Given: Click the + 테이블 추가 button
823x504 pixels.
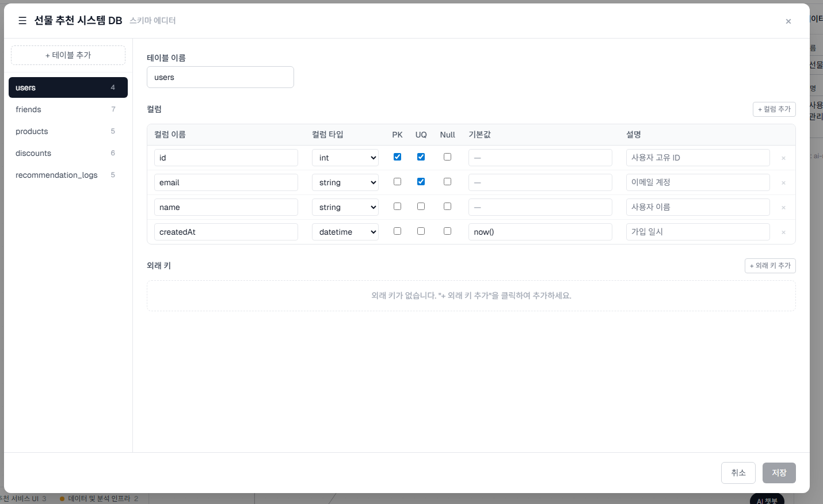Looking at the screenshot, I should coord(68,55).
